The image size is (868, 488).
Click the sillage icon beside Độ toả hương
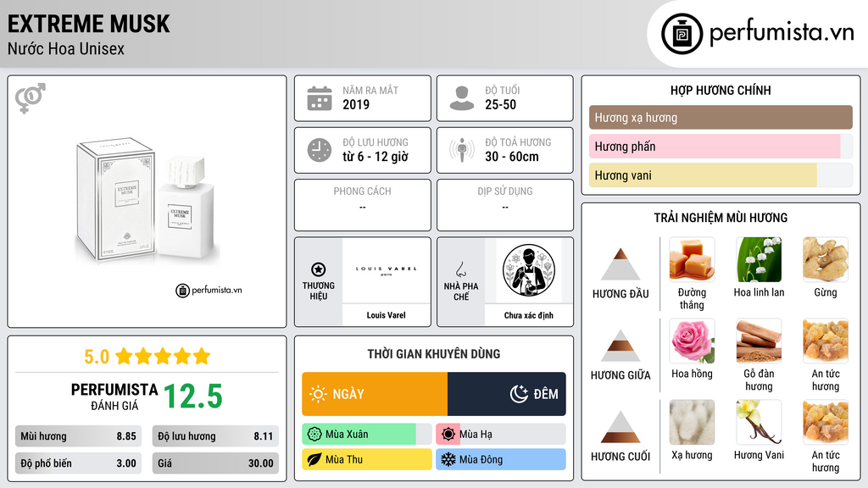coord(462,150)
